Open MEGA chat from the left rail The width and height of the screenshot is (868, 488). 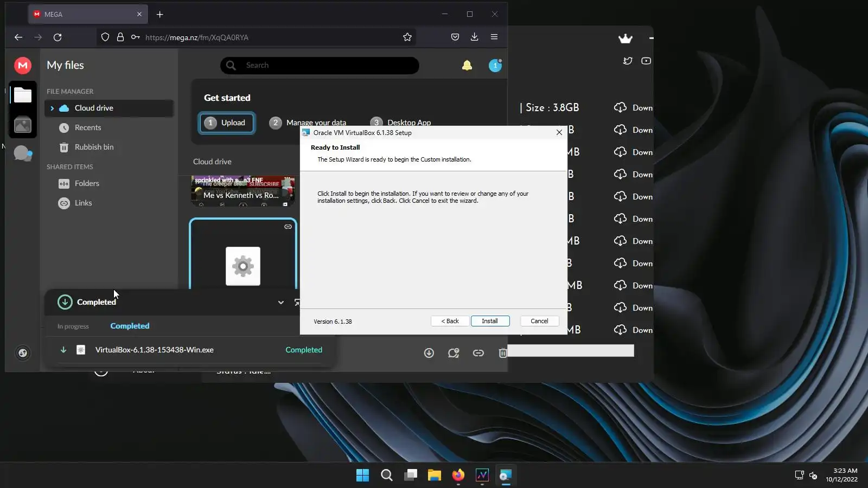23,153
